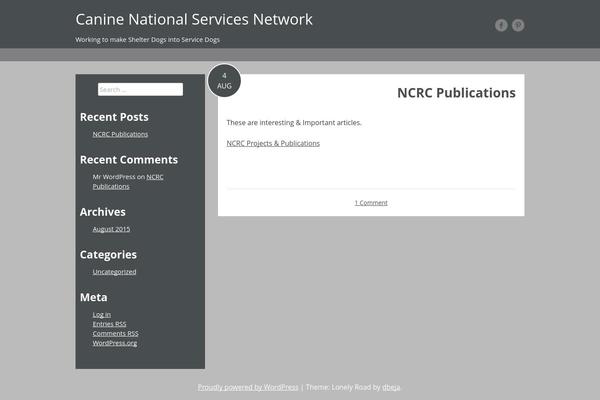600x400 pixels.
Task: Click the Canine National Services Network title
Action: click(194, 20)
